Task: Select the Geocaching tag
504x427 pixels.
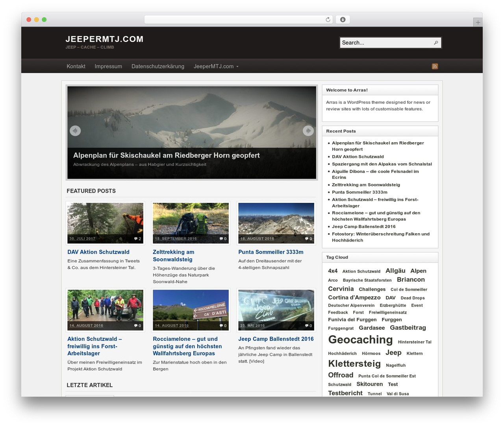Action: point(360,340)
